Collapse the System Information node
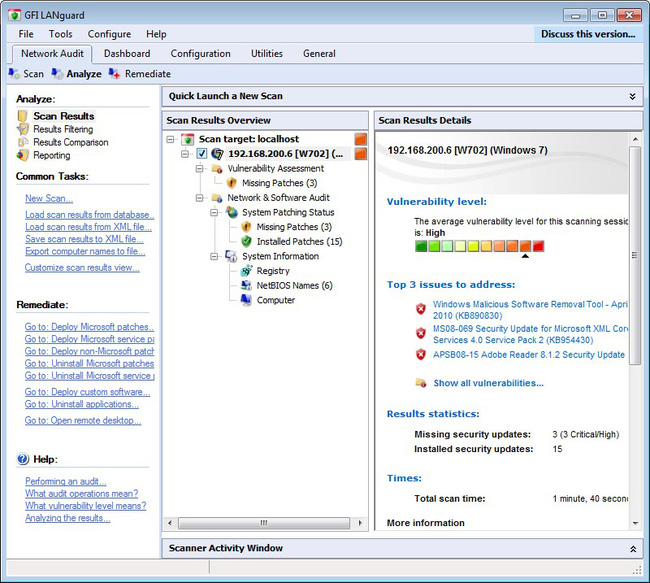Screen dimensions: 650x583 click(x=214, y=256)
